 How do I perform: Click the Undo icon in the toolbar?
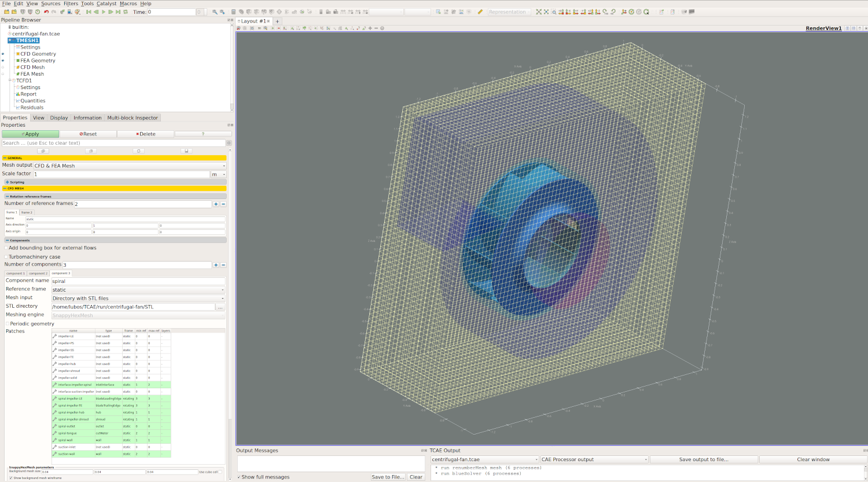click(46, 12)
